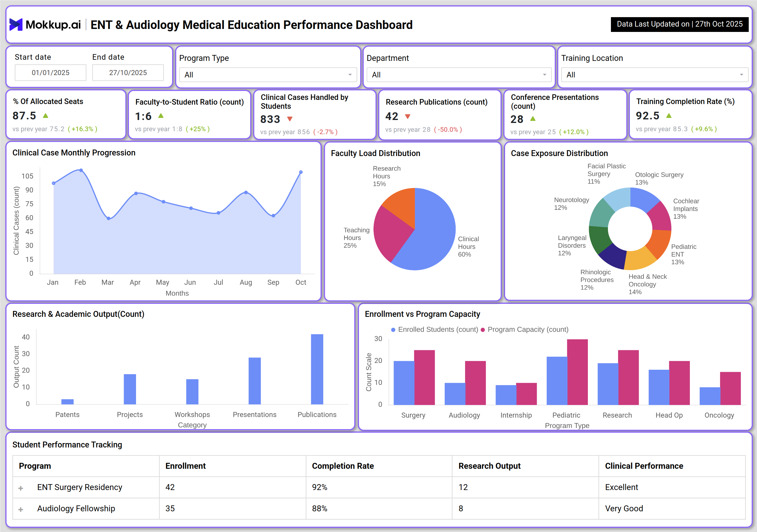757x532 pixels.
Task: Click the Case Exposure Distribution title
Action: (x=559, y=153)
